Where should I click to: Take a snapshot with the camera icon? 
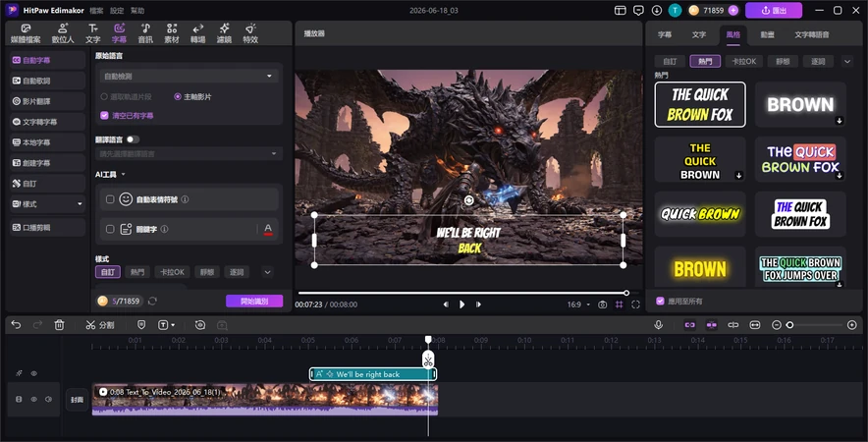pyautogui.click(x=602, y=304)
